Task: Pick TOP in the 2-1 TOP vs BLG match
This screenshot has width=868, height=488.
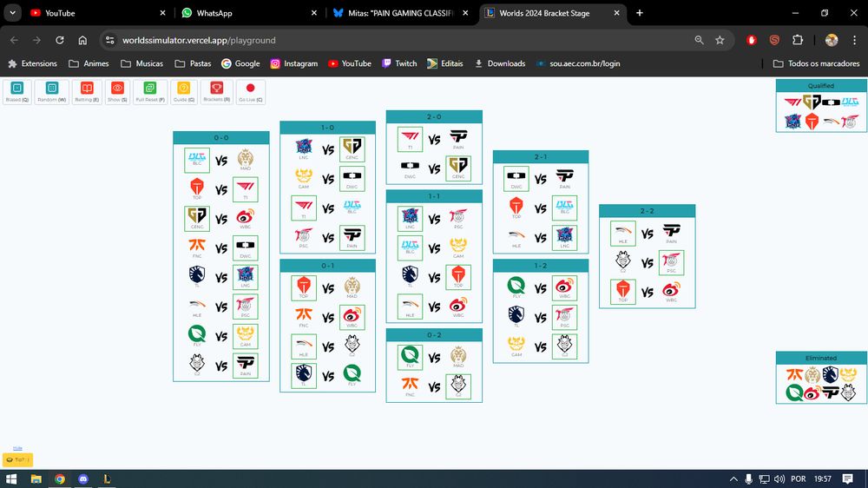Action: click(516, 208)
